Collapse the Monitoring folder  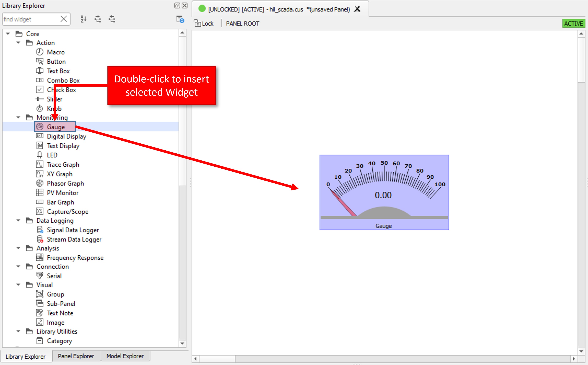(x=18, y=118)
